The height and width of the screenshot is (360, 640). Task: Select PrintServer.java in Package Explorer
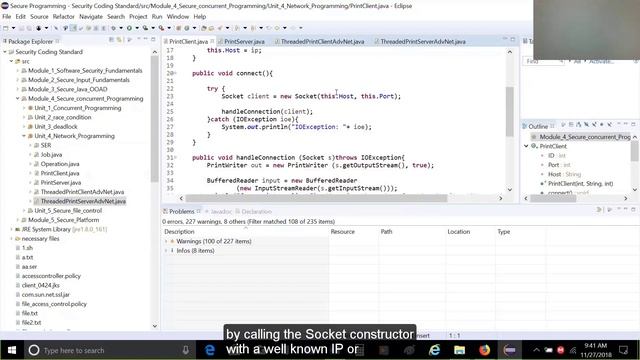60,182
